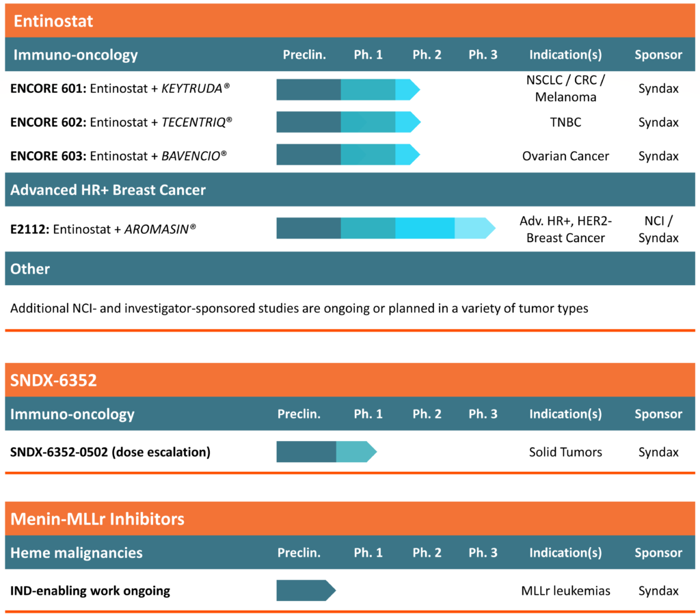
Task: Click the Other section heading
Action: (x=30, y=269)
